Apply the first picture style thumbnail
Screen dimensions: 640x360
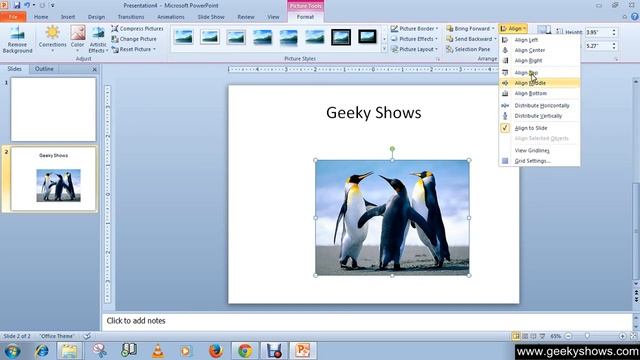point(184,37)
